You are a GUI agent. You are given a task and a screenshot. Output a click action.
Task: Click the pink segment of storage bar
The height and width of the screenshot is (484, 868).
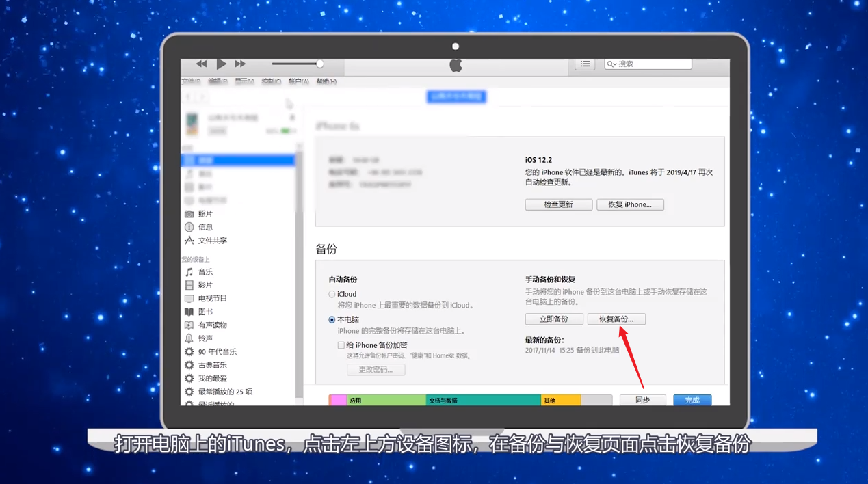338,400
